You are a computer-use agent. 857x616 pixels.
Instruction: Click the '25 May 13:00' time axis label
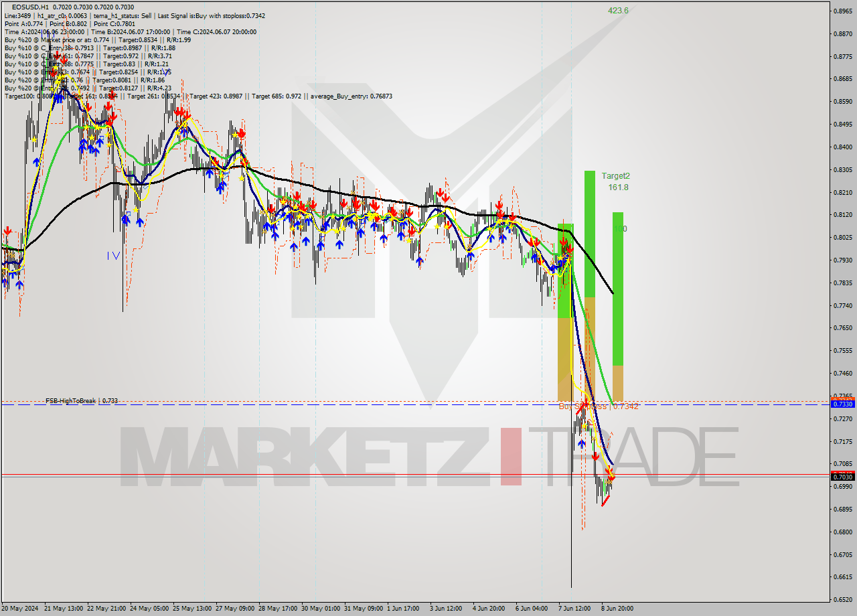191,609
